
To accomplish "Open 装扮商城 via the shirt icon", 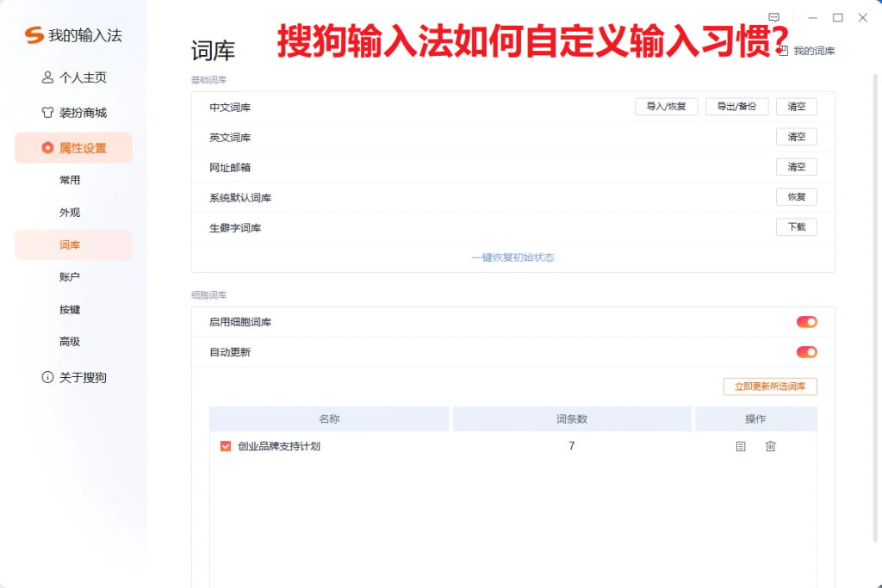I will 47,113.
